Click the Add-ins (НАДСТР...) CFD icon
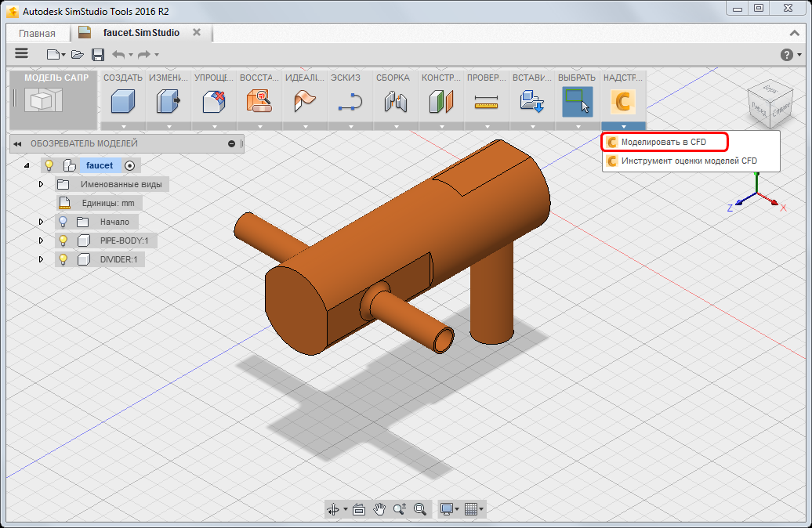 click(623, 102)
